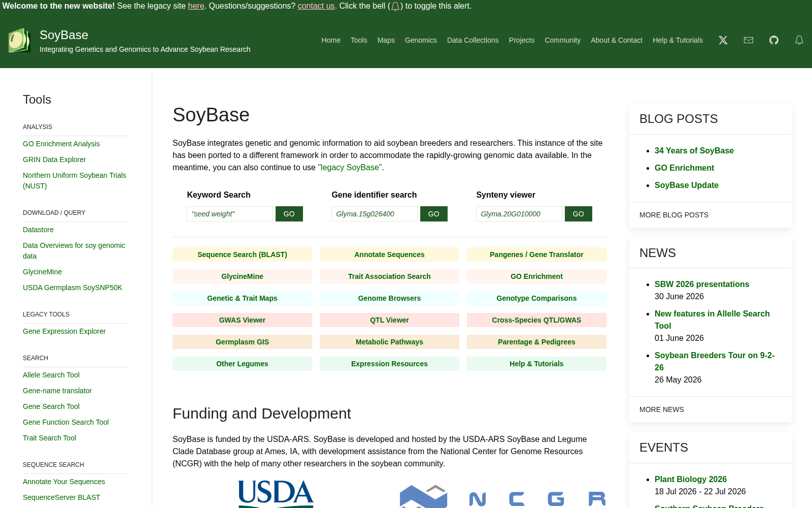The image size is (812, 508).
Task: Open USDA Germplasm SoySNP50K link
Action: (x=73, y=288)
